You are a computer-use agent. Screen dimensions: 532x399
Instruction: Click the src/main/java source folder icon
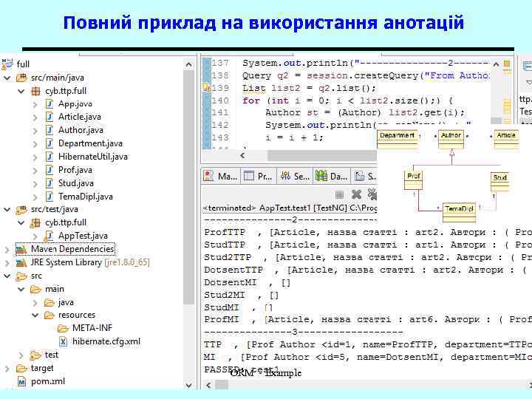click(x=21, y=78)
